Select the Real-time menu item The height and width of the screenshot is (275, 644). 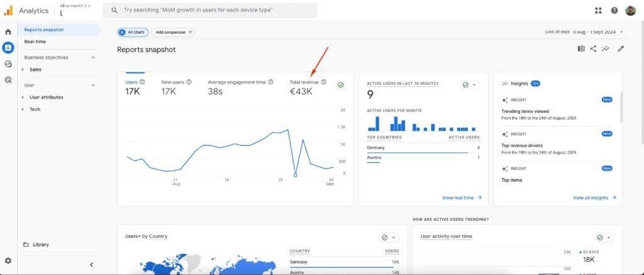(35, 41)
